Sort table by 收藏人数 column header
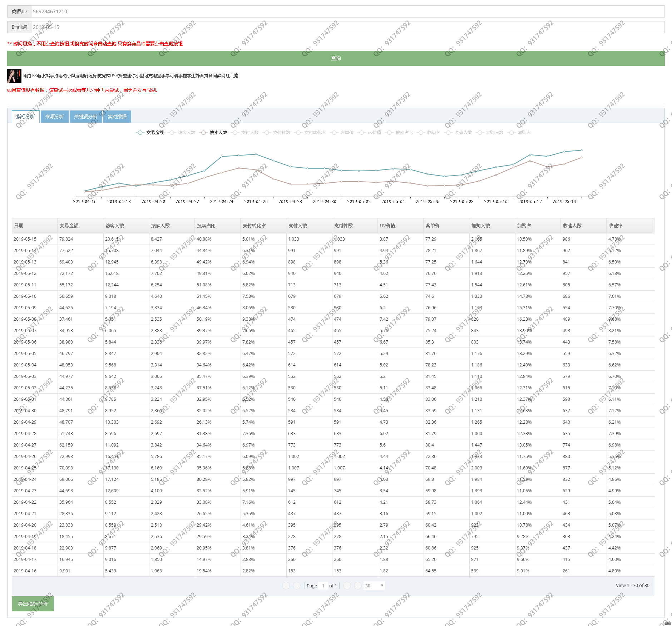The image size is (672, 626). [x=584, y=226]
